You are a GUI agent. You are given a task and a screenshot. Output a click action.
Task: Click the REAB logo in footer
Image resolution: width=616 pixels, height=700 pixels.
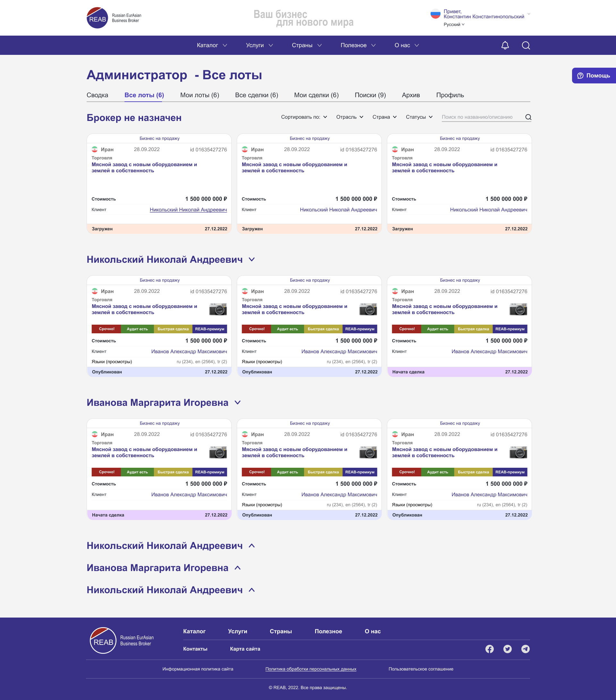point(103,640)
